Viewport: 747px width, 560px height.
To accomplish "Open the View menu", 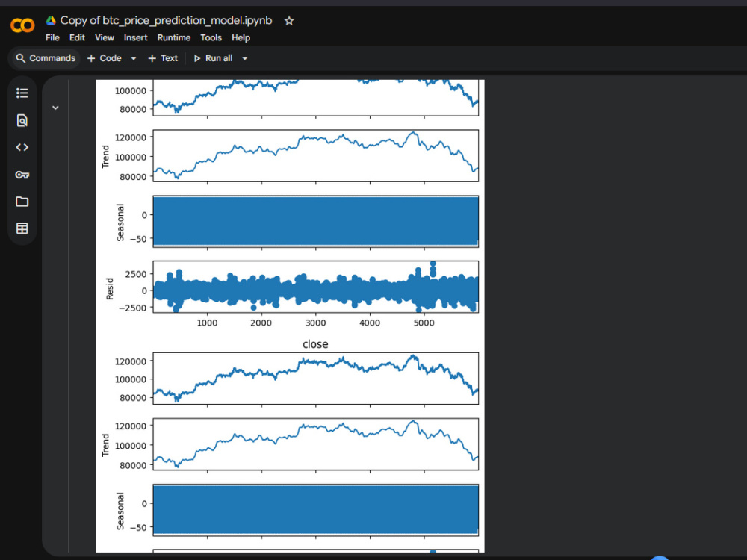I will pyautogui.click(x=105, y=37).
